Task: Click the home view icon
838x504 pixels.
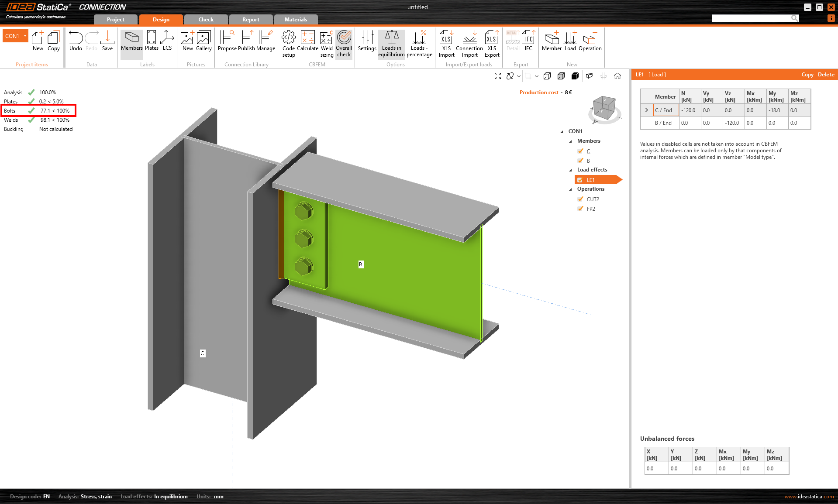Action: click(x=617, y=76)
